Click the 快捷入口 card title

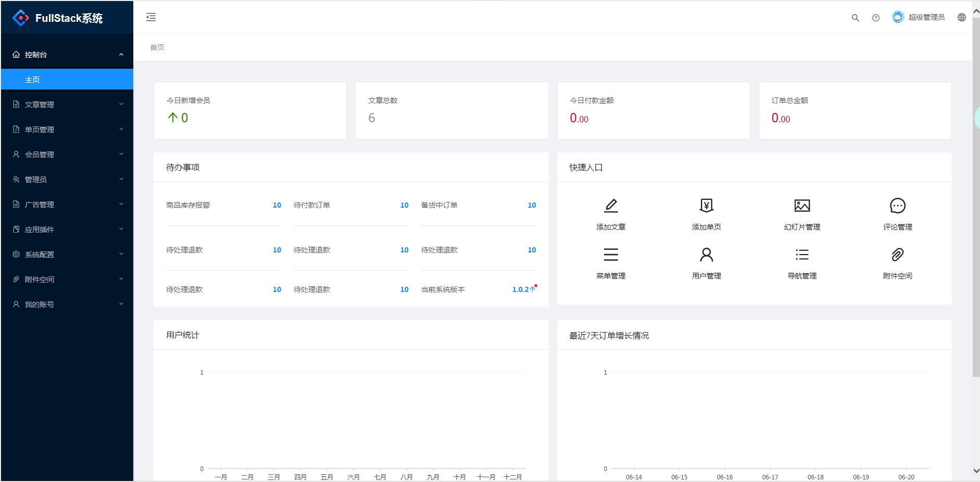click(x=586, y=167)
